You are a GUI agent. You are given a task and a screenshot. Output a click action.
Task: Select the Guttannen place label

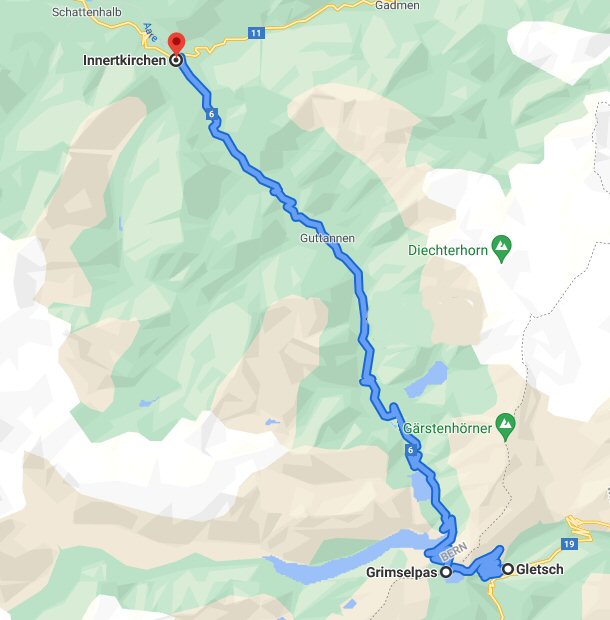tap(327, 238)
